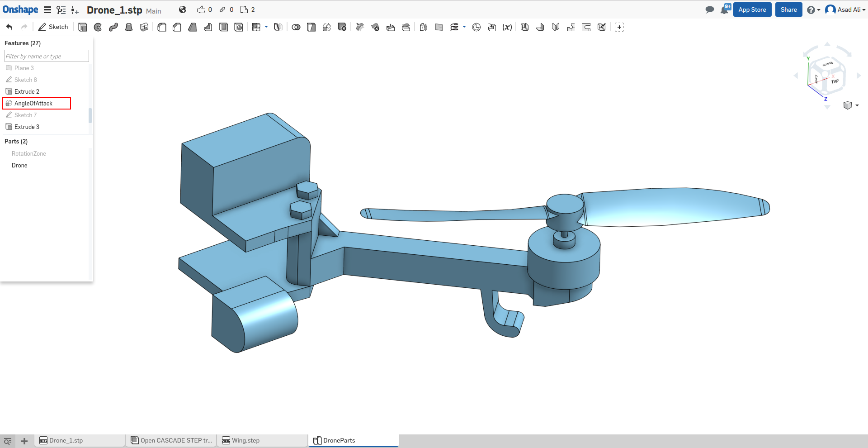Screen dimensions: 868x448
Task: Switch to the Drone_1.stp tab
Action: click(66, 440)
